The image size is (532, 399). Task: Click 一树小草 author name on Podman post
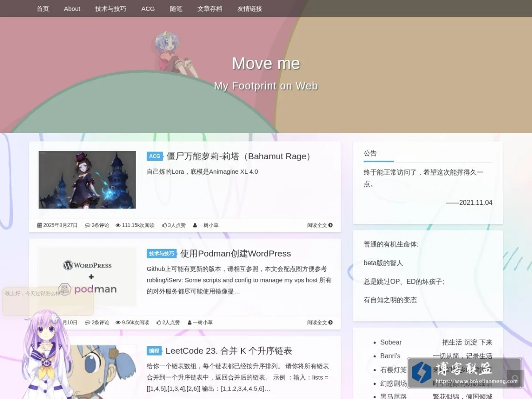tap(203, 322)
